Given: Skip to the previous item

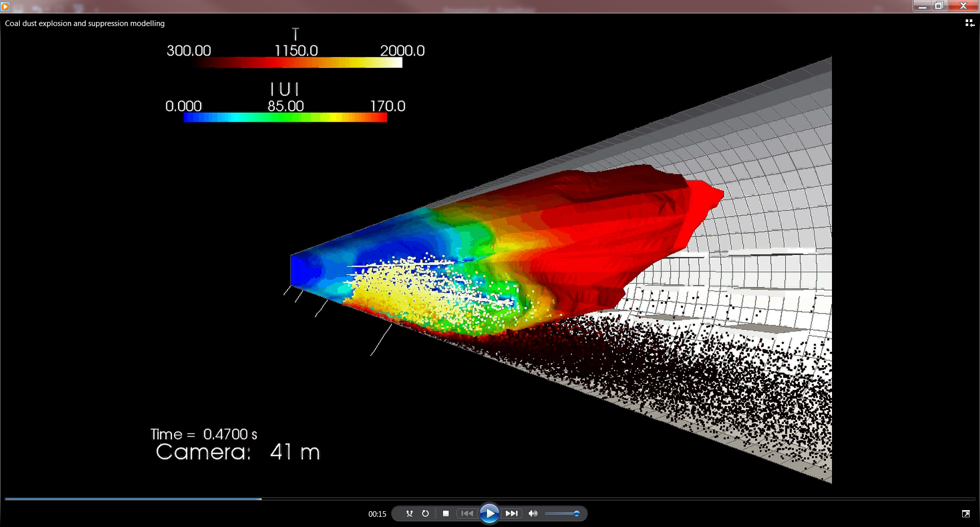Looking at the screenshot, I should (467, 513).
